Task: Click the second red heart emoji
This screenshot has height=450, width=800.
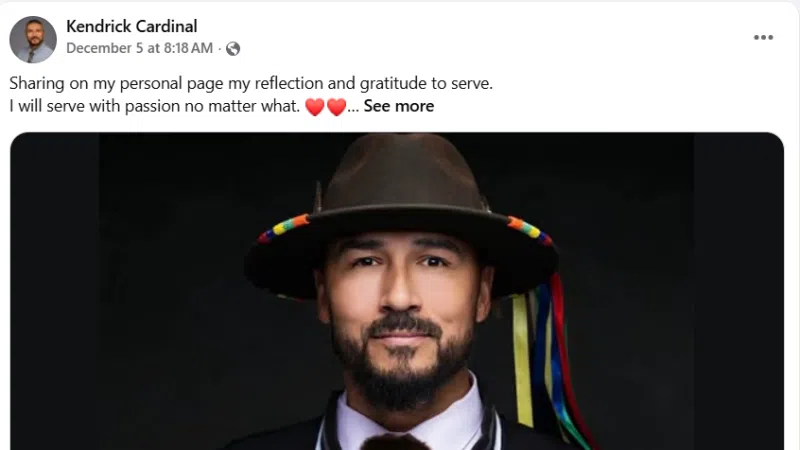Action: pyautogui.click(x=336, y=107)
